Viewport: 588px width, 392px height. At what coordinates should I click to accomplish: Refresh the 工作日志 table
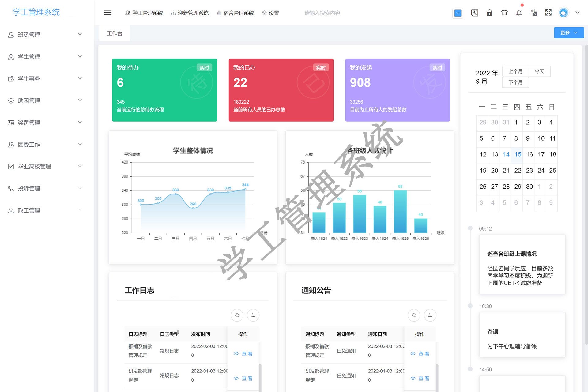pos(237,315)
